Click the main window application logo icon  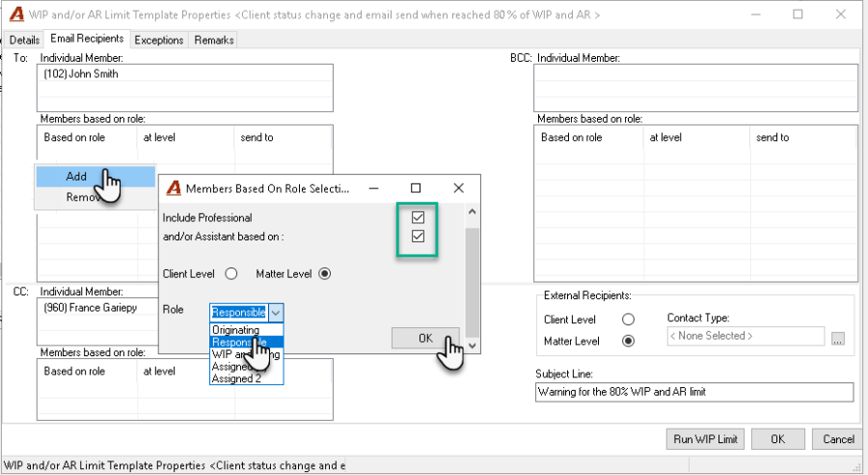[16, 14]
